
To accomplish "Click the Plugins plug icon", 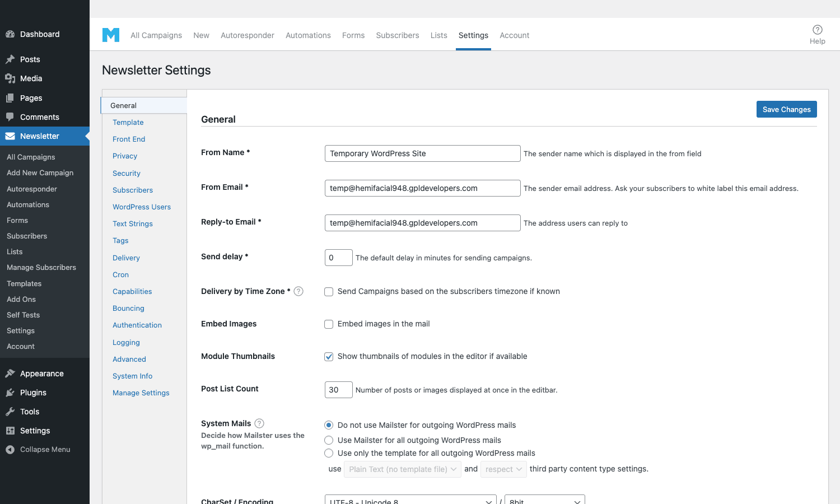I will tap(10, 393).
